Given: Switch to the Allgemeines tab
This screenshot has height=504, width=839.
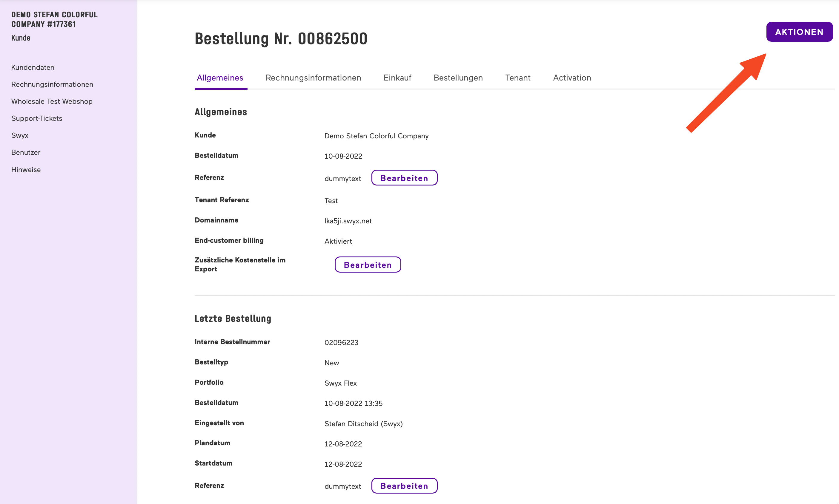Looking at the screenshot, I should pos(220,78).
